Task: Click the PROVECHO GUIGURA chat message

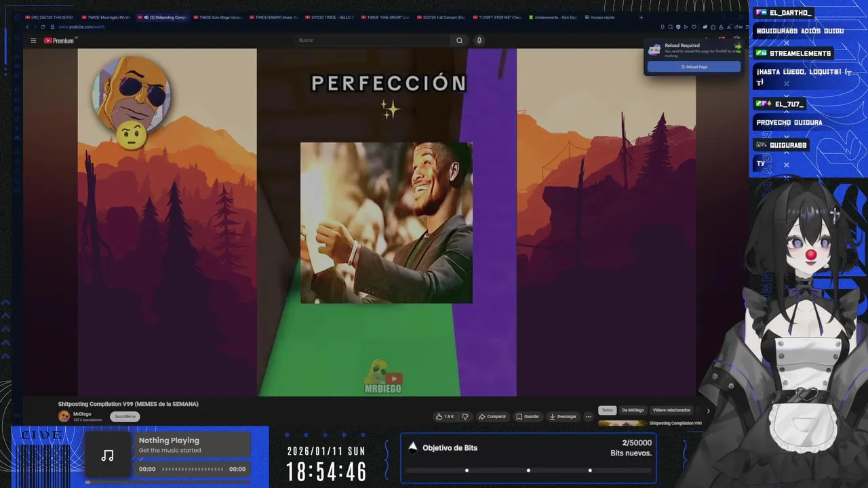Action: pyautogui.click(x=789, y=123)
